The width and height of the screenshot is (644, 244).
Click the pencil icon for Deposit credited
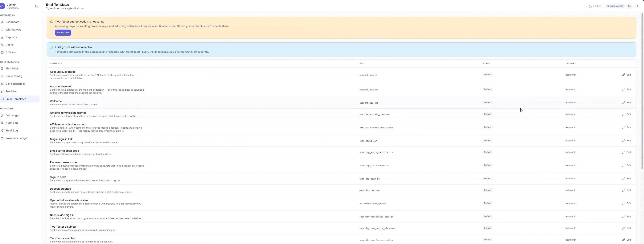click(x=623, y=190)
